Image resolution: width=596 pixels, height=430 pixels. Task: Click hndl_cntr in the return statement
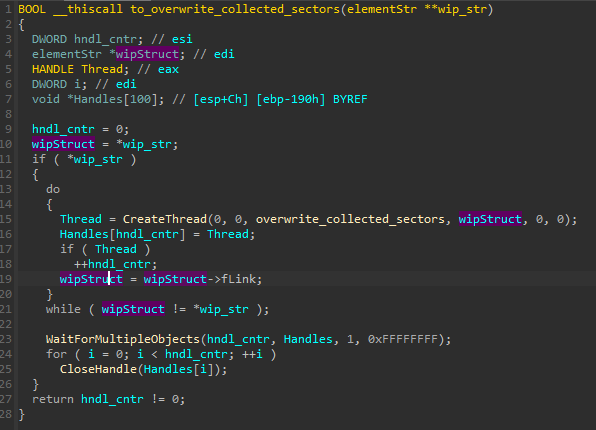113,400
